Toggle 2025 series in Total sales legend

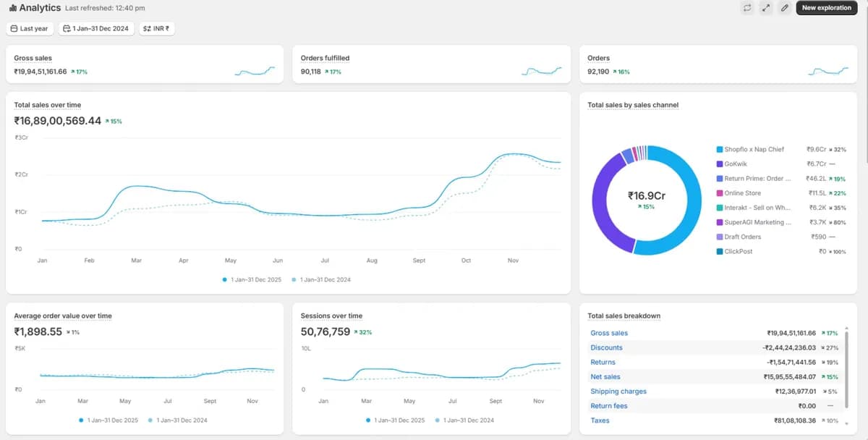pyautogui.click(x=253, y=279)
